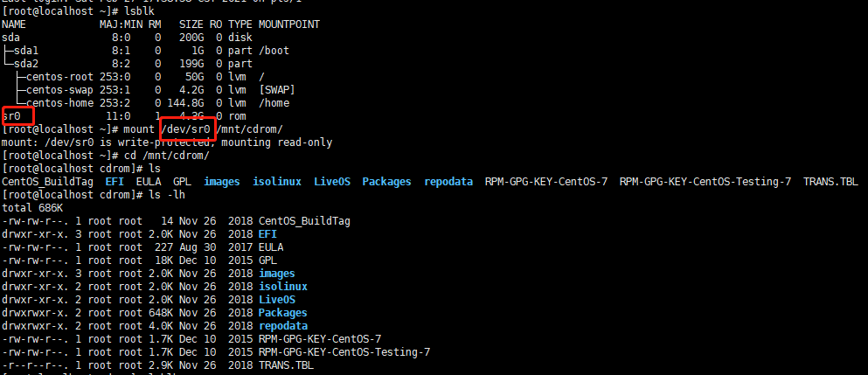Screen dimensions: 868x375
Task: Click the repodata directory name in listing
Action: click(x=283, y=325)
